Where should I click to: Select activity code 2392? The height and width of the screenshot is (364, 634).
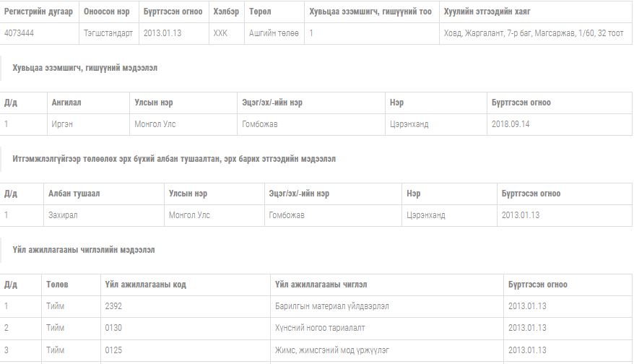click(113, 306)
